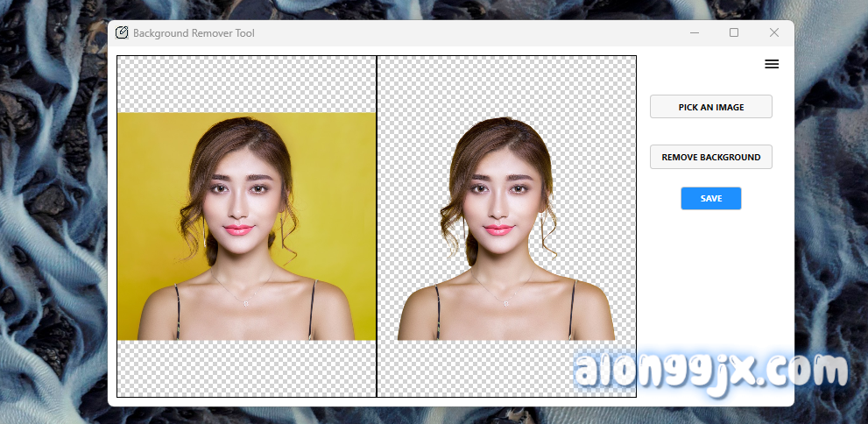Click the desktop wallpaper left of the window

pyautogui.click(x=53, y=219)
